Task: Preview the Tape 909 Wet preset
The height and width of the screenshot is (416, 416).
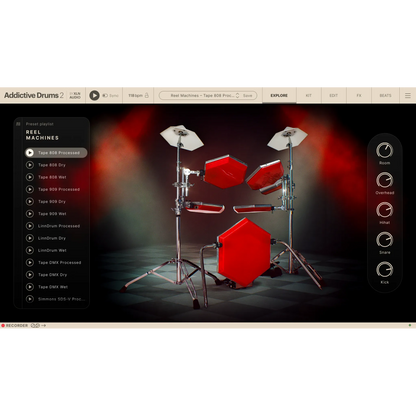Action: tap(30, 214)
